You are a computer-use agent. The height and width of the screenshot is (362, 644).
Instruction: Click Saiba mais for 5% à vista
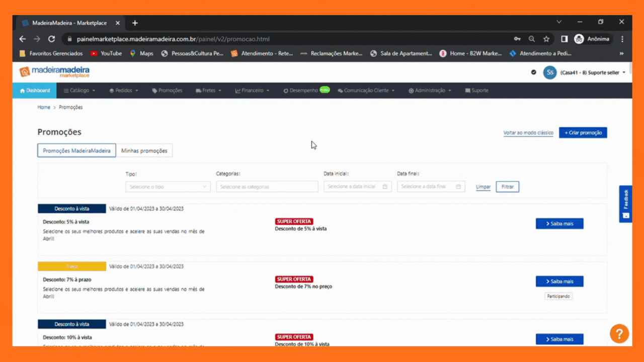click(559, 224)
